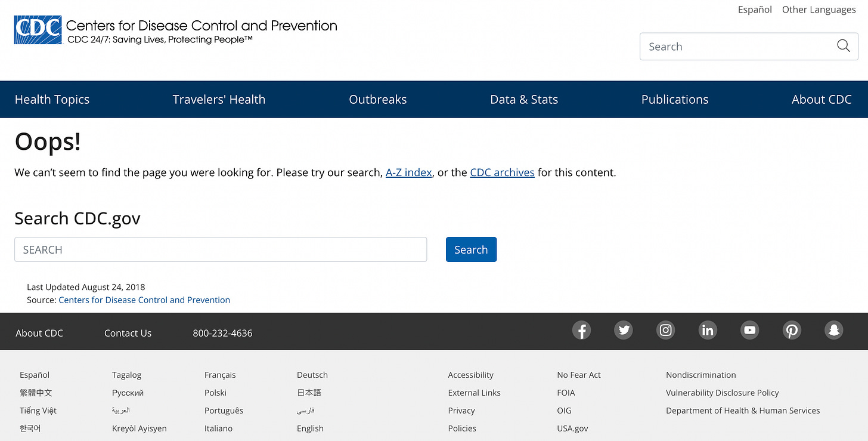868x441 pixels.
Task: Click phone number 800-232-4636
Action: (x=222, y=333)
